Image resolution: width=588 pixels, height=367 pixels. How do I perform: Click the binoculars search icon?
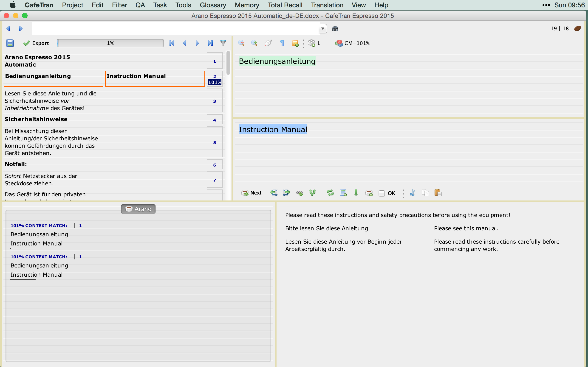click(x=335, y=29)
